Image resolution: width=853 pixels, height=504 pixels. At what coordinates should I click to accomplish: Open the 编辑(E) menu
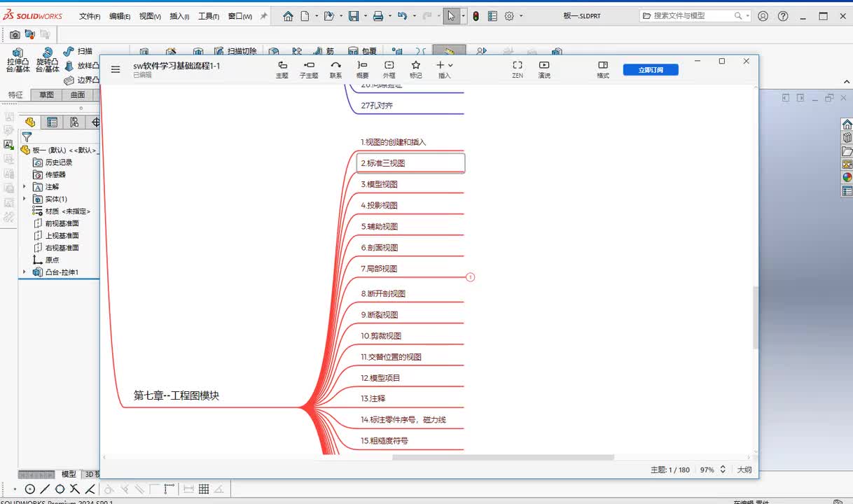[x=120, y=16]
